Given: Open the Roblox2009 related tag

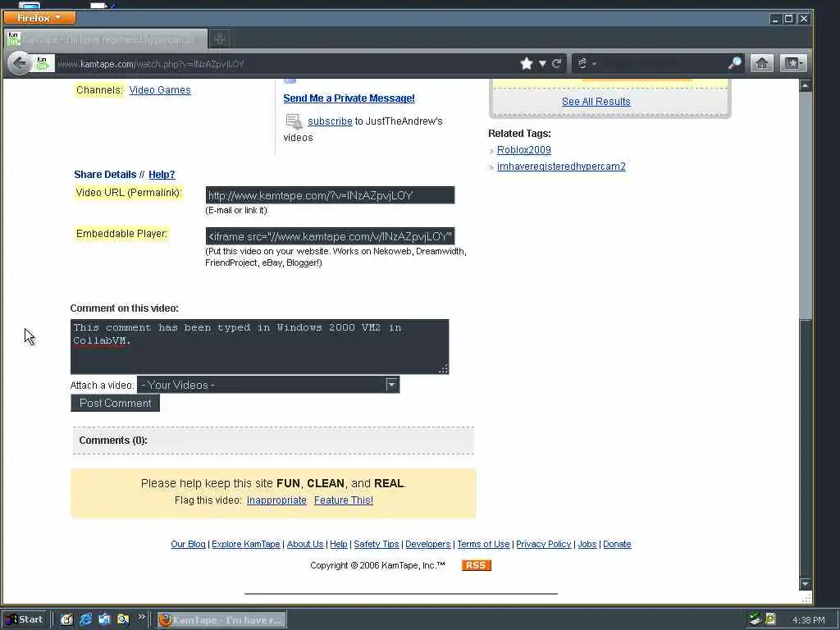Looking at the screenshot, I should (524, 150).
